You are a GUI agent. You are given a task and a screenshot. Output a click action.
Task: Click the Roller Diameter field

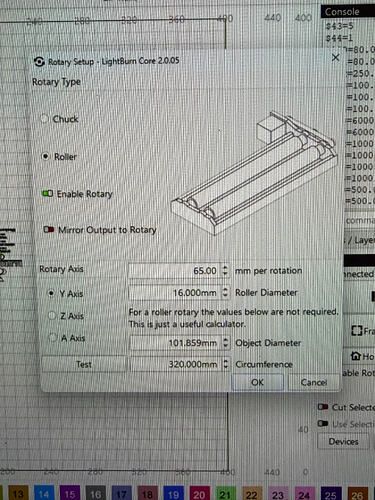175,293
